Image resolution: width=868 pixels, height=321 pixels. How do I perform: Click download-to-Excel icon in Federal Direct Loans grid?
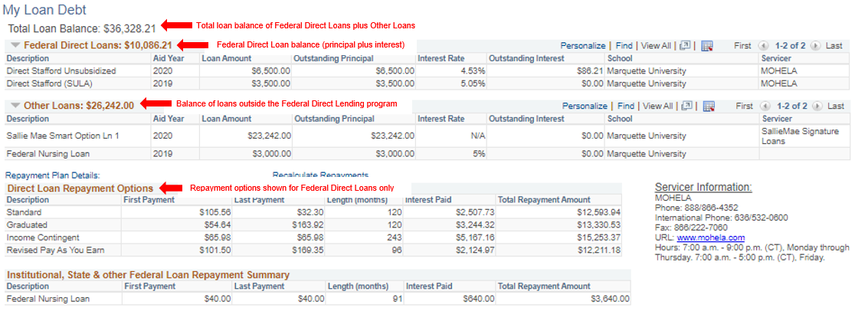[707, 46]
